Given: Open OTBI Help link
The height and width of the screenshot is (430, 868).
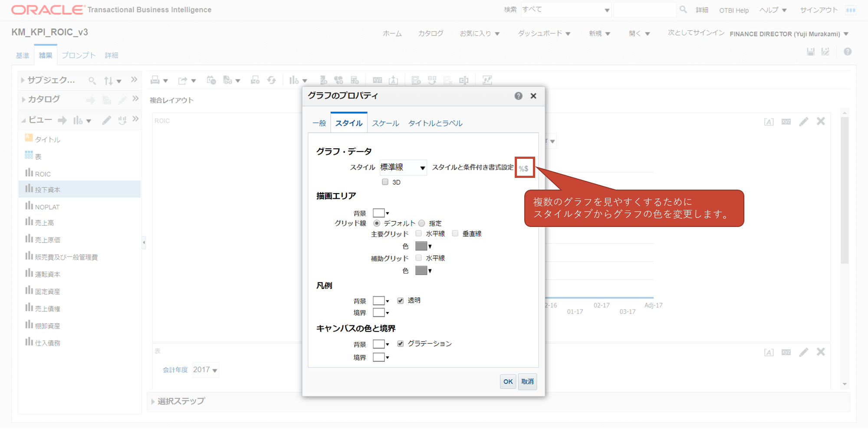Looking at the screenshot, I should [734, 10].
